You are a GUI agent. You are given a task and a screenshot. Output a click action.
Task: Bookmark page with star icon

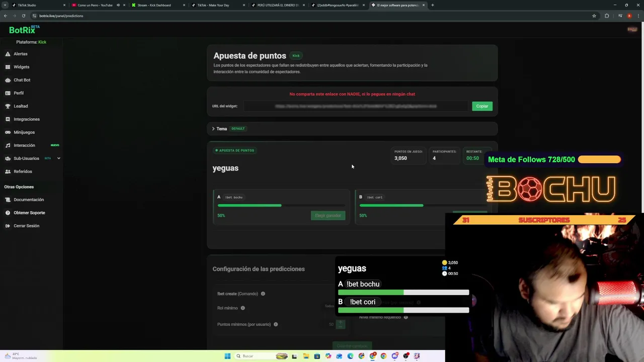tap(594, 16)
